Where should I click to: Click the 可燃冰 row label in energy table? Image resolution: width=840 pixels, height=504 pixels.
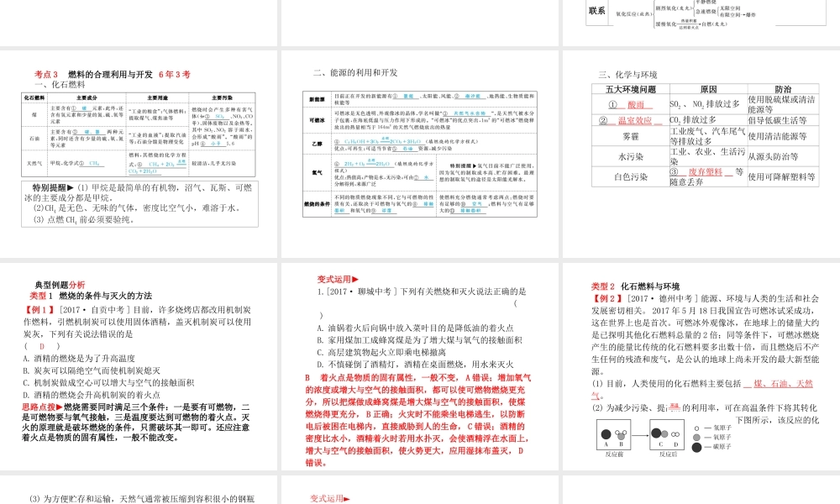pos(318,120)
